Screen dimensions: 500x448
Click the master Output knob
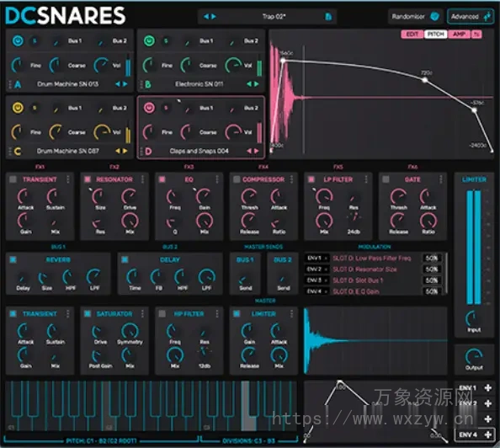tap(474, 356)
